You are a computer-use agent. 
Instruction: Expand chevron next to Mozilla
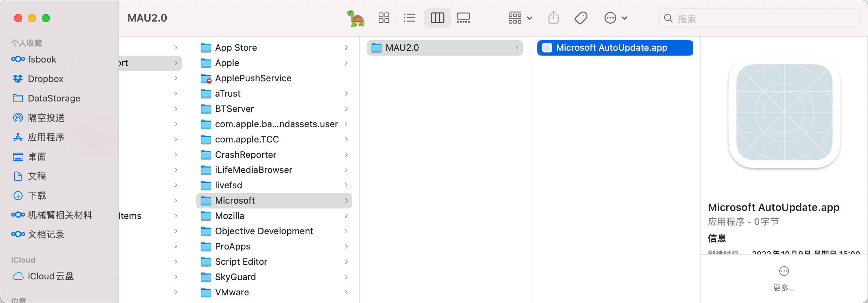tap(346, 216)
